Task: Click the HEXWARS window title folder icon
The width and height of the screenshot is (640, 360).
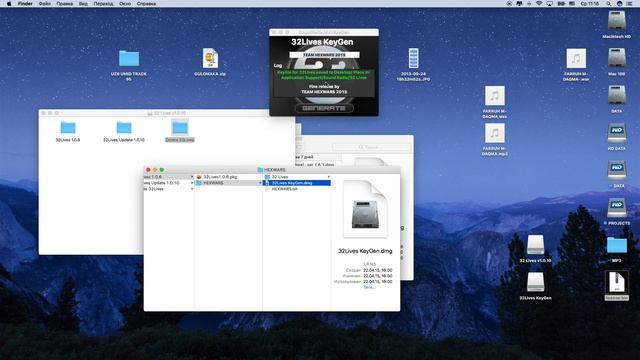Action: 260,170
